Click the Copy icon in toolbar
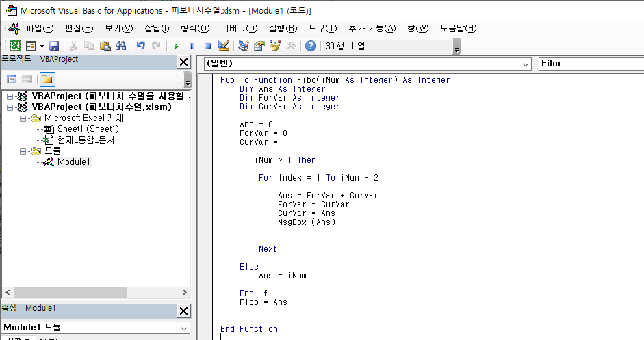This screenshot has height=340, width=644. pos(89,46)
